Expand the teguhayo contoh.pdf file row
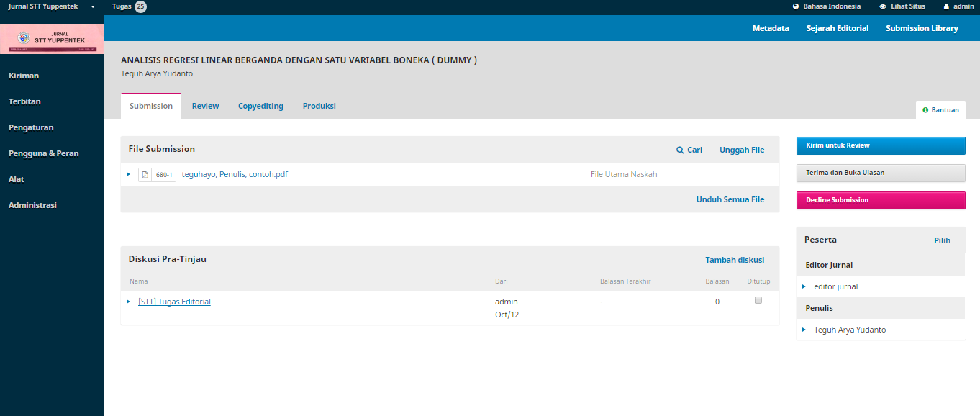The height and width of the screenshot is (416, 980). click(x=128, y=174)
